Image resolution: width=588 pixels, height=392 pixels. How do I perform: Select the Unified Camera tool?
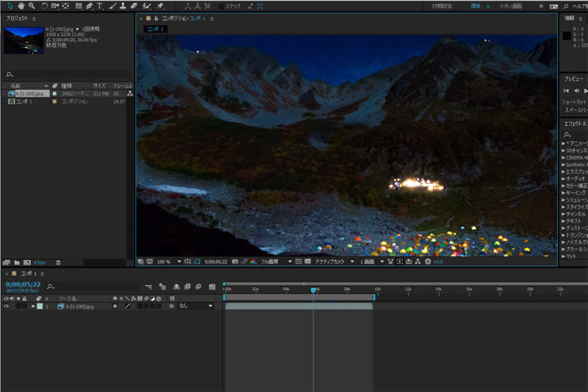pos(55,6)
